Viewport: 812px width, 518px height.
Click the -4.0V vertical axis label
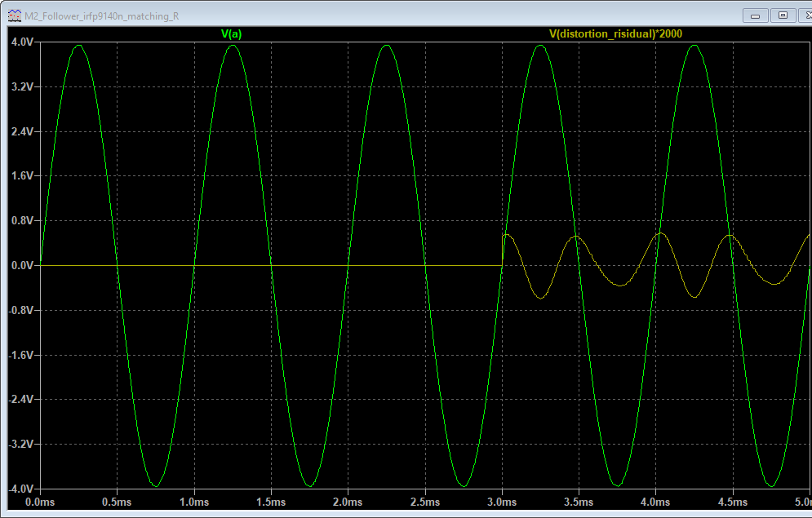pyautogui.click(x=20, y=489)
